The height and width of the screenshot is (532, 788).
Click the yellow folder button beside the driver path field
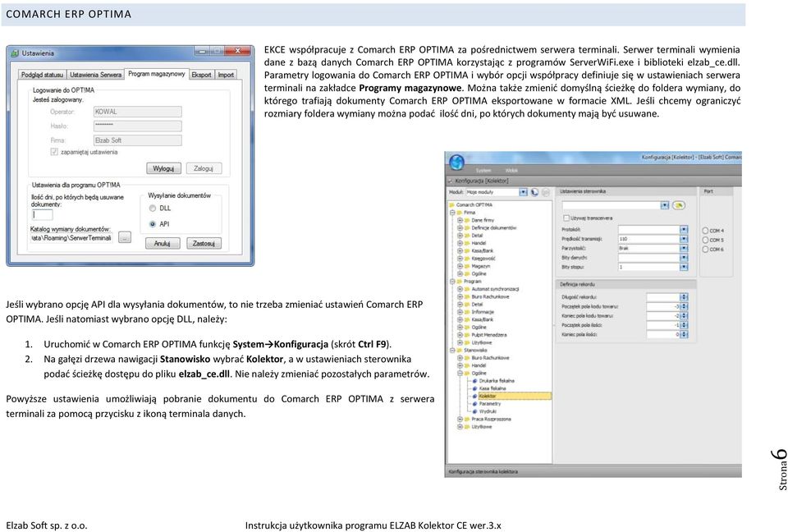pos(679,205)
